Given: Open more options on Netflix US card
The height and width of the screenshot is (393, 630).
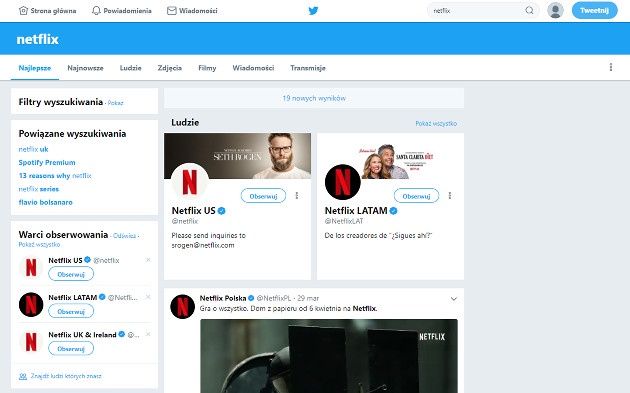Looking at the screenshot, I should coord(297,196).
